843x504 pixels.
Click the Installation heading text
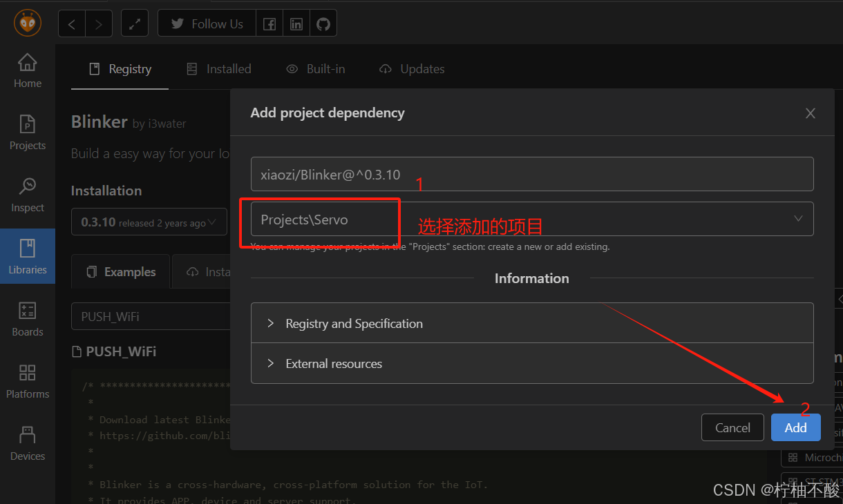click(106, 191)
